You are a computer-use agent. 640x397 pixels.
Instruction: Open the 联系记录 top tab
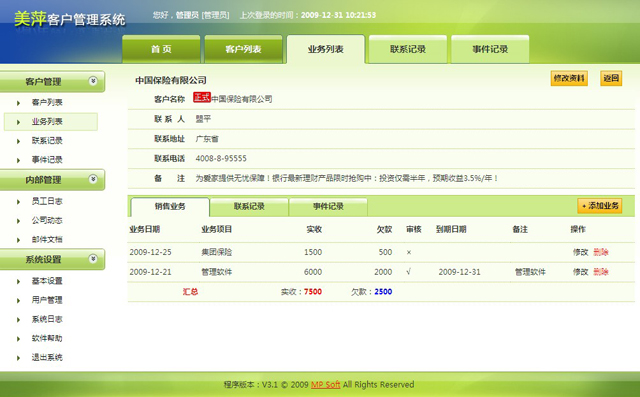point(408,49)
